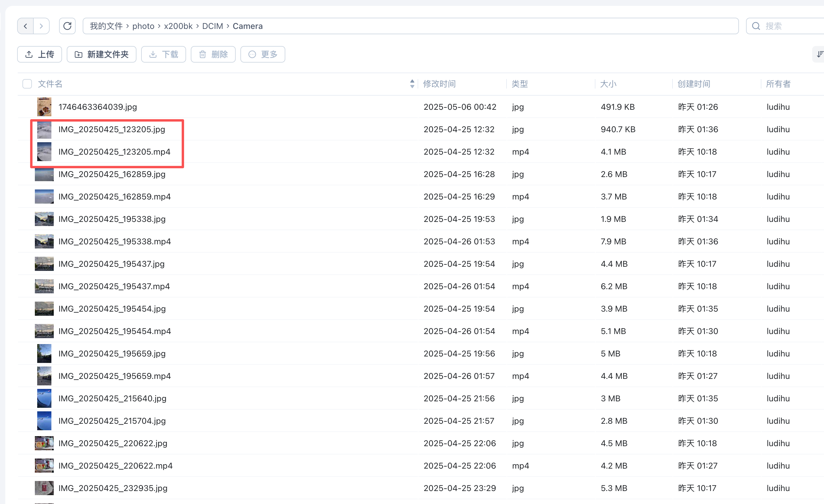The image size is (824, 504).
Task: Click the search magnifier icon
Action: click(x=756, y=26)
